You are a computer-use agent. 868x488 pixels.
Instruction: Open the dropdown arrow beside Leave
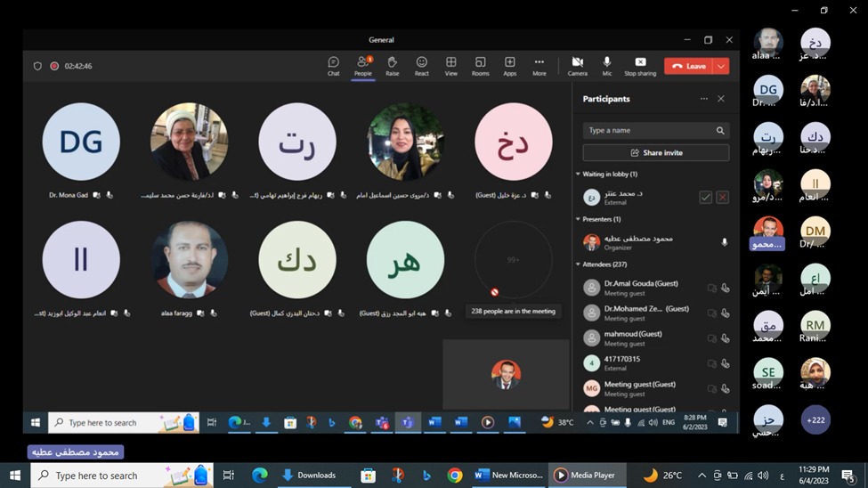coord(721,66)
